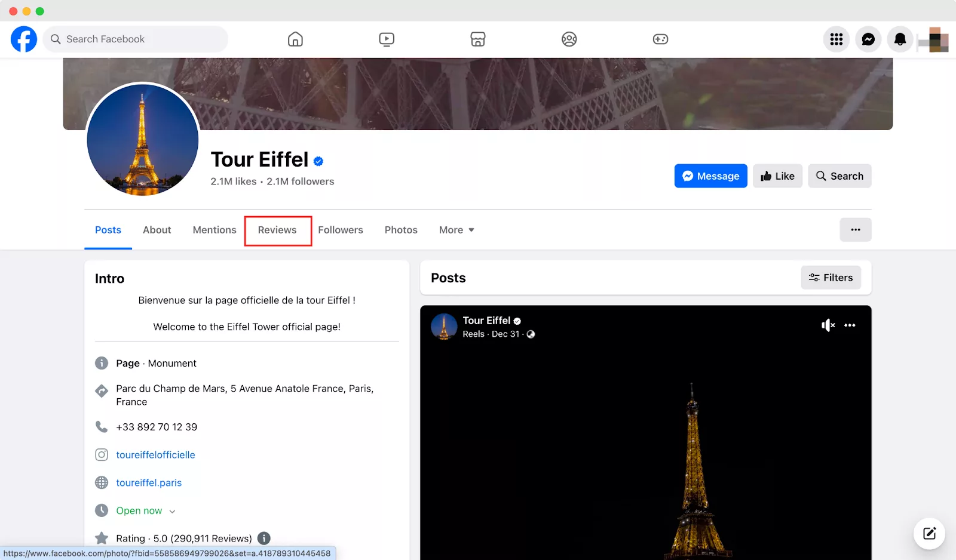
Task: Open the Marketplace storefront icon
Action: click(x=478, y=39)
